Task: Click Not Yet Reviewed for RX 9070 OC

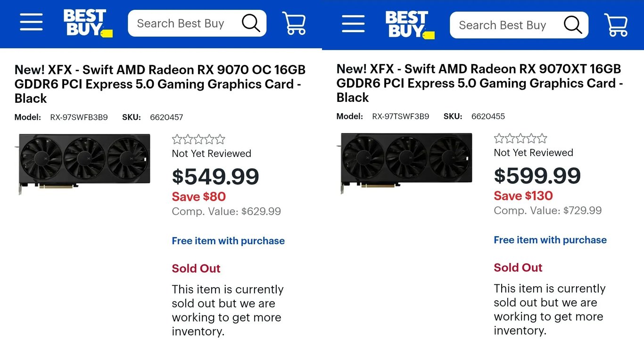Action: coord(211,154)
